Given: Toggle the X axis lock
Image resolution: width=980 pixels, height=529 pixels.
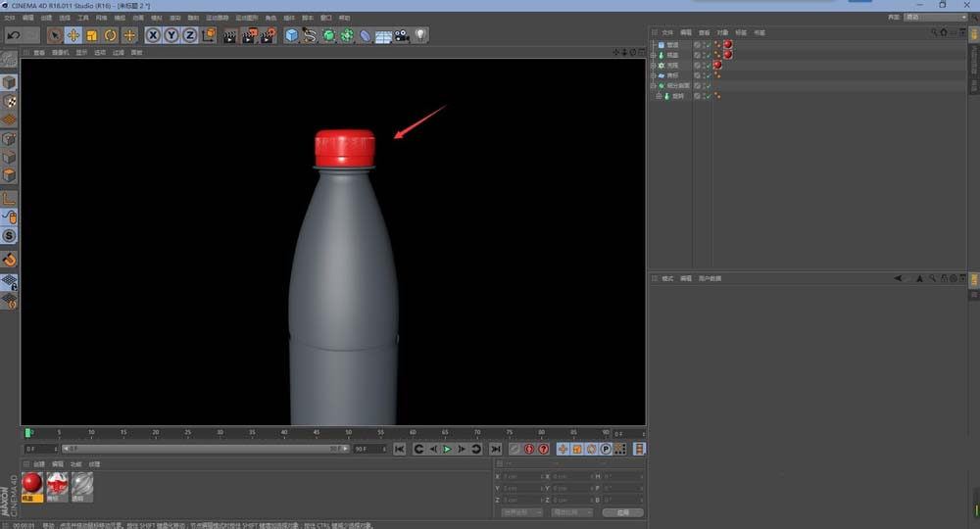Looking at the screenshot, I should [x=153, y=35].
